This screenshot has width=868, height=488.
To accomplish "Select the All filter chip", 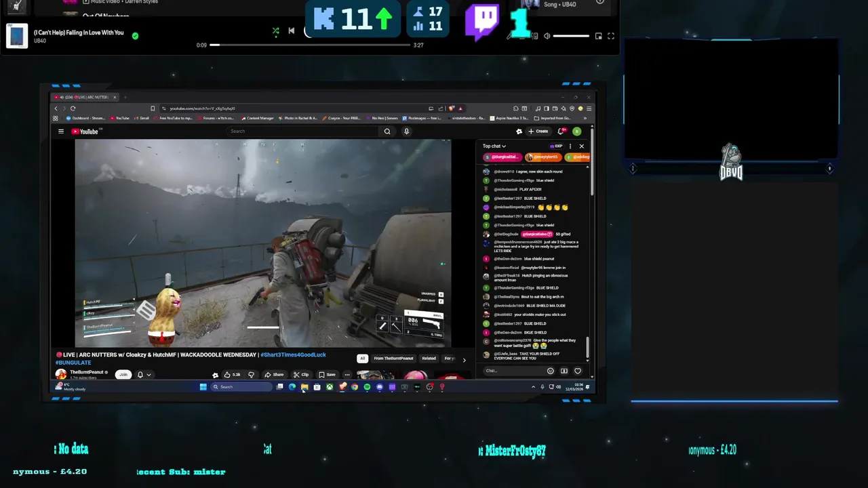I will point(363,359).
